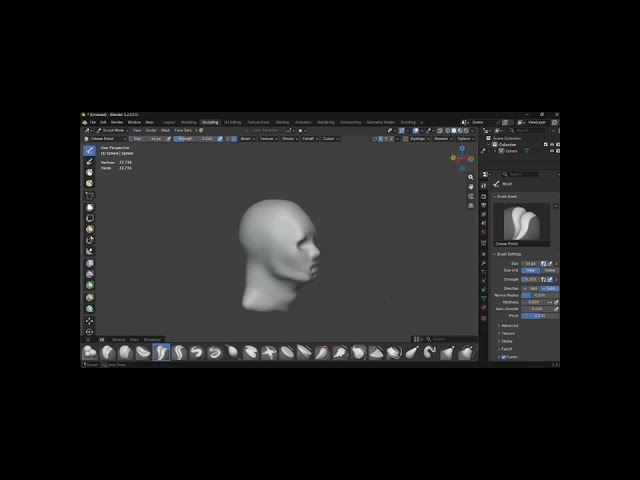Adjust the Pinch slider in Brush Settings
Screen dimensions: 640x480
click(x=540, y=316)
